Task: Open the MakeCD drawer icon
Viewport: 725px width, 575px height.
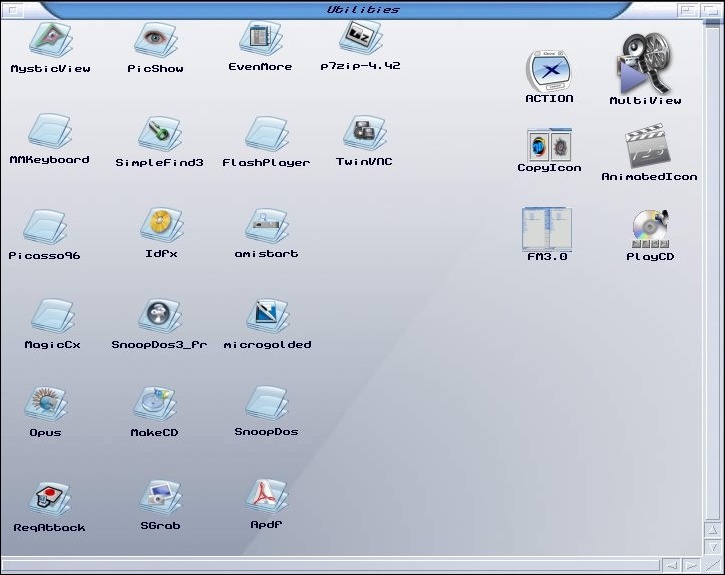Action: (154, 404)
